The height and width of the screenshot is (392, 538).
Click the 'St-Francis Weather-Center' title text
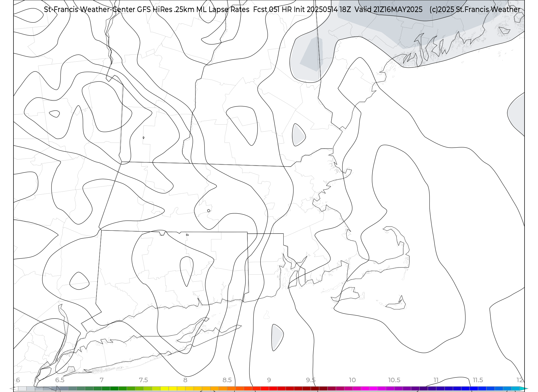(x=89, y=10)
